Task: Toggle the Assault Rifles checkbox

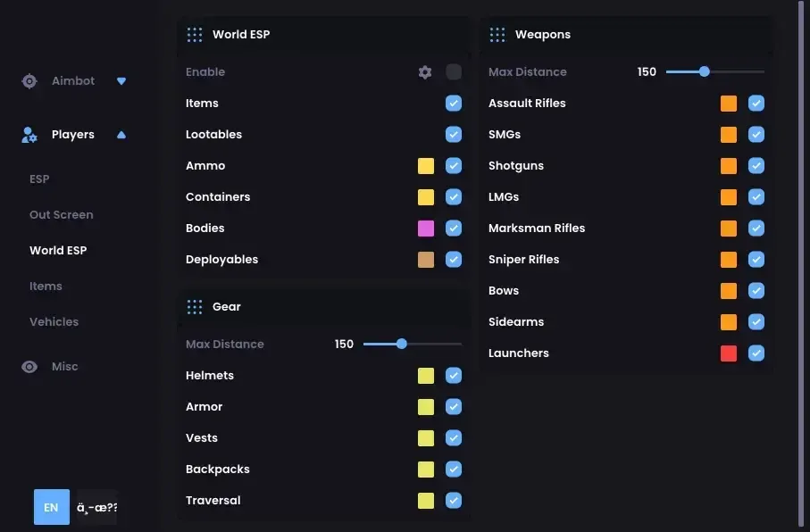Action: click(756, 104)
